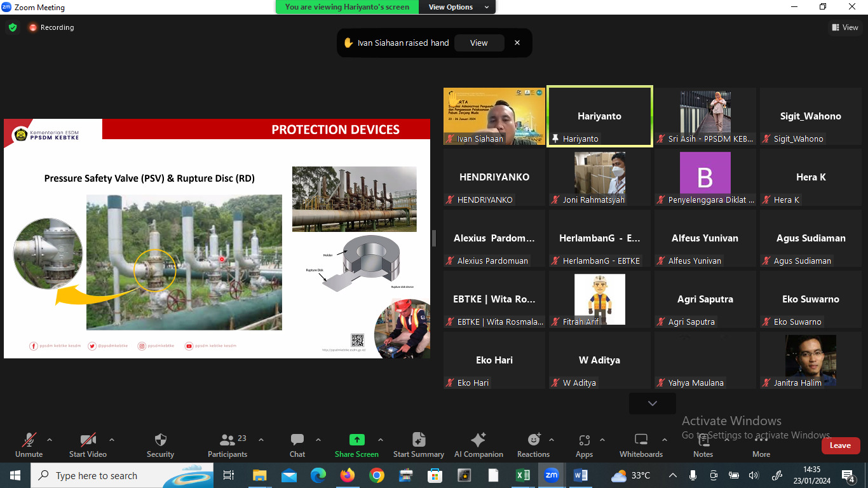Open AI Companion sparkle icon
The image size is (868, 488).
pos(478,440)
